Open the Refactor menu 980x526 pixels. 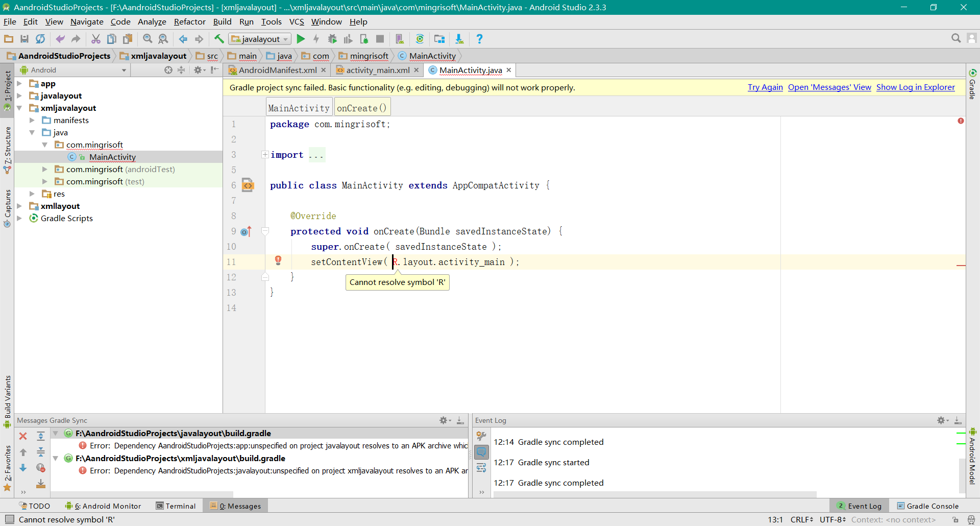click(x=189, y=21)
